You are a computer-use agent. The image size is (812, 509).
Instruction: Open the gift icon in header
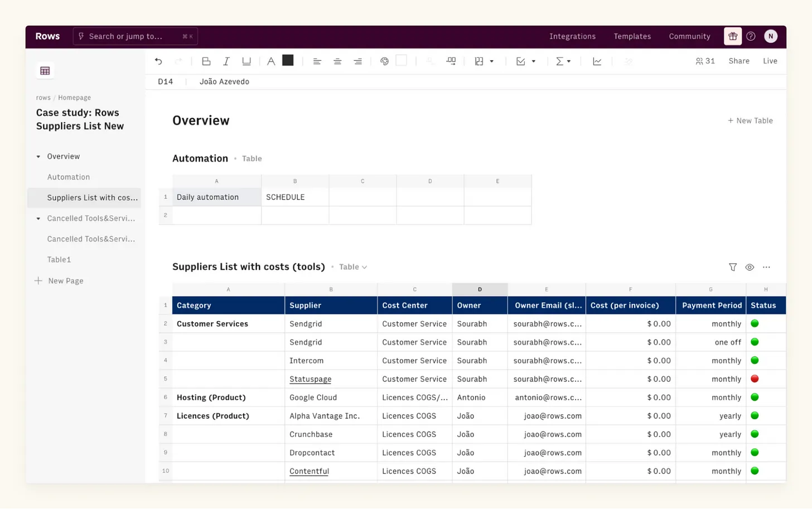[733, 36]
